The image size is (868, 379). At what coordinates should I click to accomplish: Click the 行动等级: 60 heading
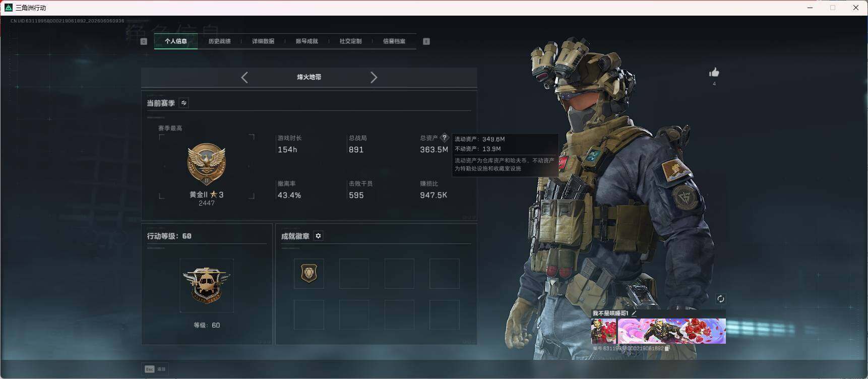coord(169,236)
